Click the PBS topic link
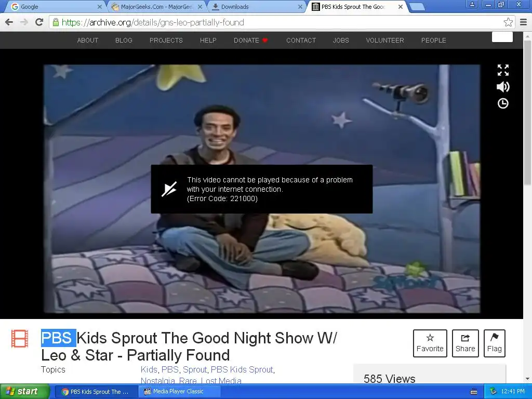The image size is (532, 399). 170,369
